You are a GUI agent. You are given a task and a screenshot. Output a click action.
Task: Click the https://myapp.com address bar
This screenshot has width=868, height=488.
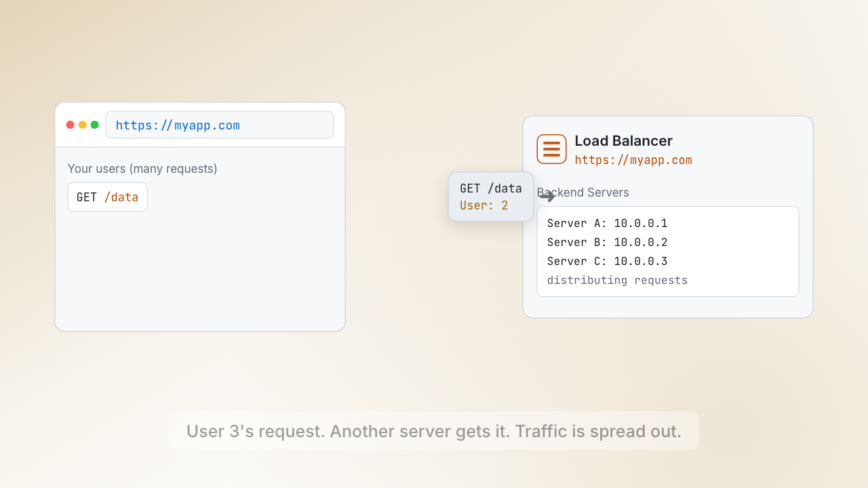pos(220,125)
